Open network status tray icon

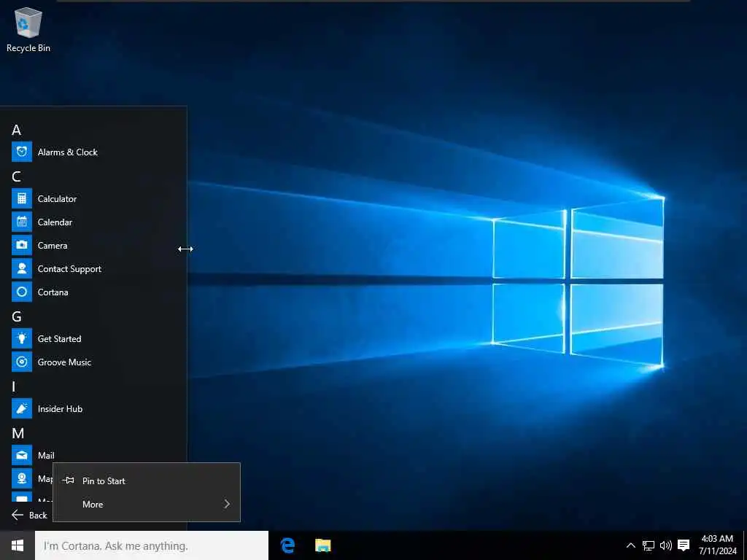(649, 545)
